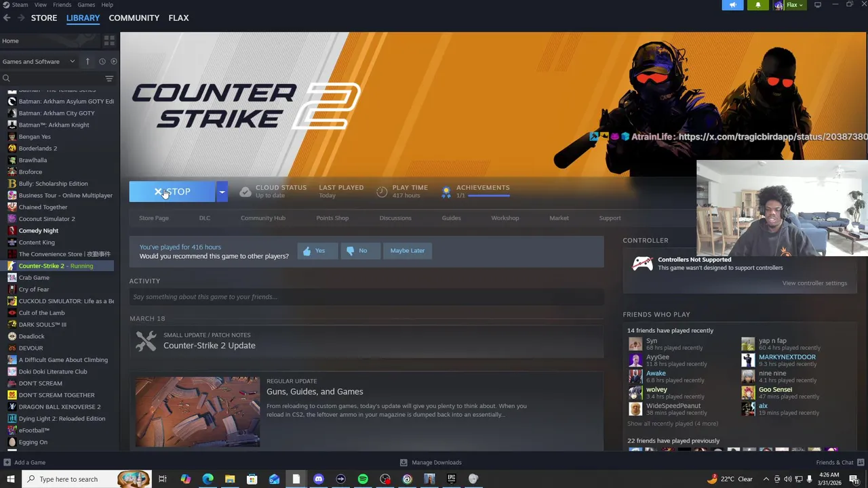Open the Games menu
The width and height of the screenshot is (868, 488).
pyautogui.click(x=86, y=5)
